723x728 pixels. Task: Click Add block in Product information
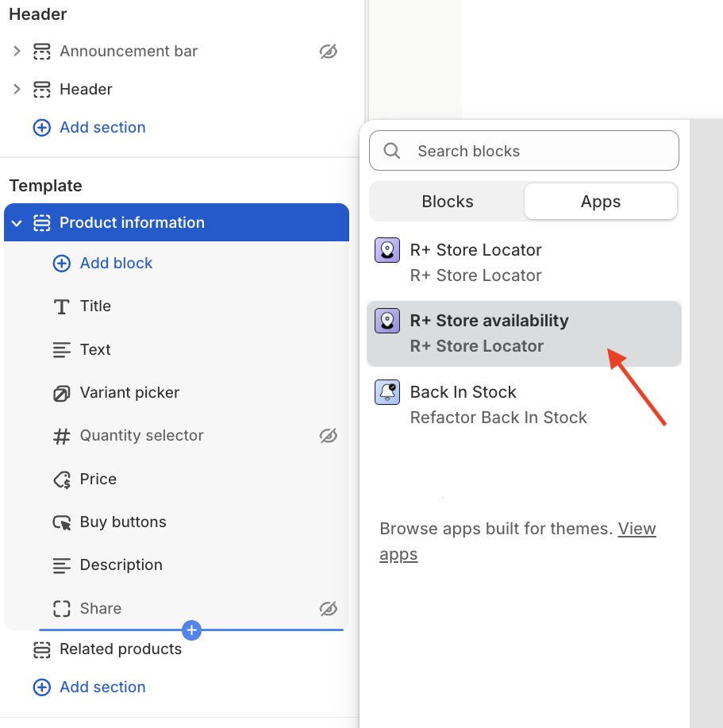point(102,264)
